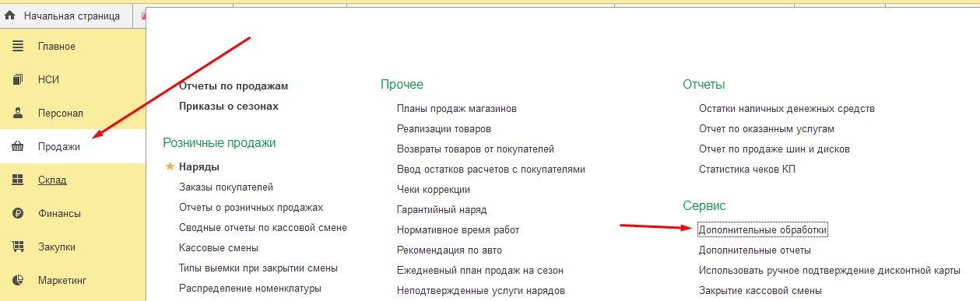The width and height of the screenshot is (980, 301).
Task: Open Возвраты товаров от покупателей
Action: [476, 149]
